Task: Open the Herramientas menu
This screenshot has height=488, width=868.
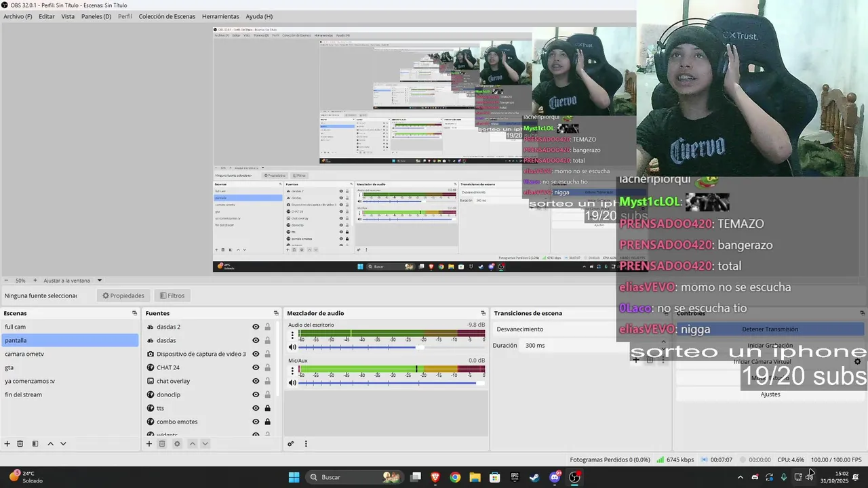Action: (220, 16)
